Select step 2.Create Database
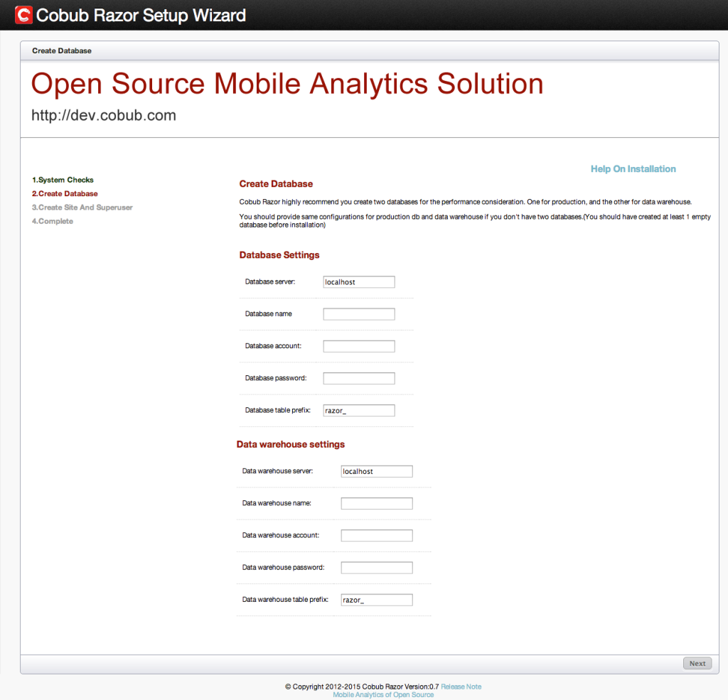This screenshot has width=728, height=700. [x=65, y=193]
